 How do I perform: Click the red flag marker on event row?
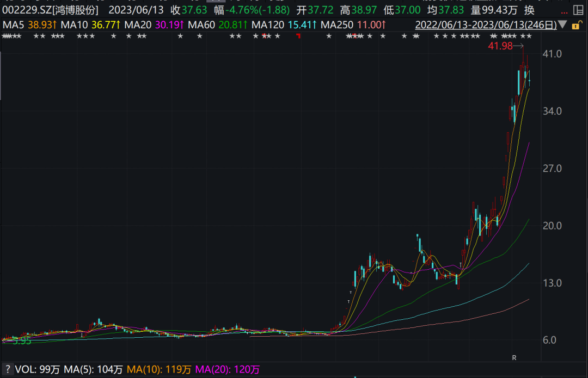[298, 36]
